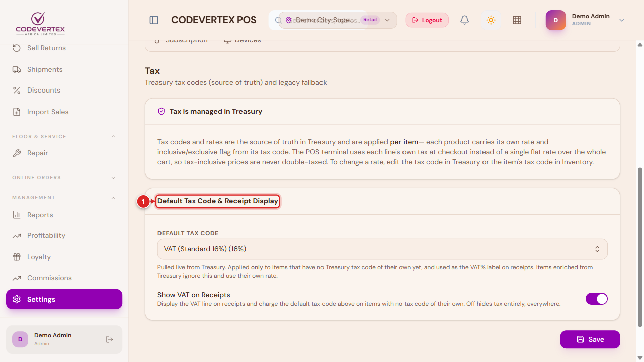Click the trend-line icon for Commissions
The image size is (644, 362).
coord(17,278)
